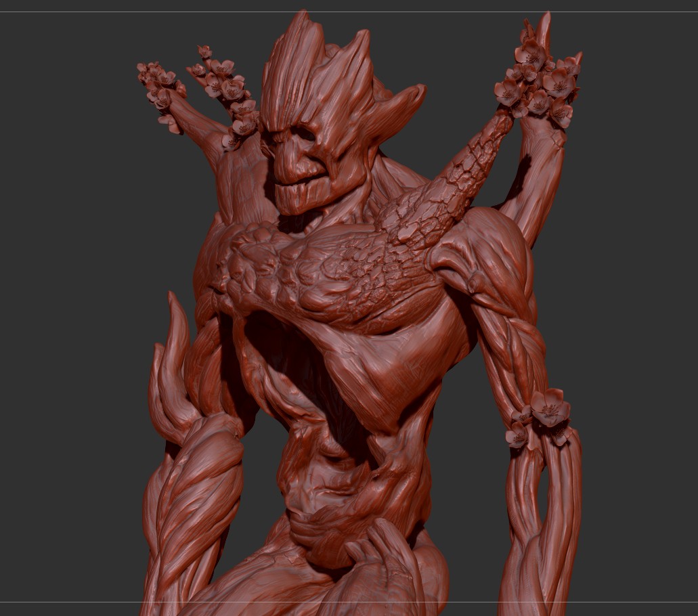Click the blossom cluster on far-left branch

(x=159, y=88)
